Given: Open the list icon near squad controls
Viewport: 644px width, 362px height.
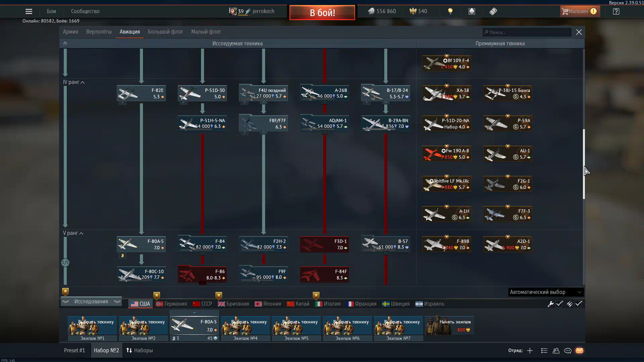Looking at the screenshot, I should [544, 351].
